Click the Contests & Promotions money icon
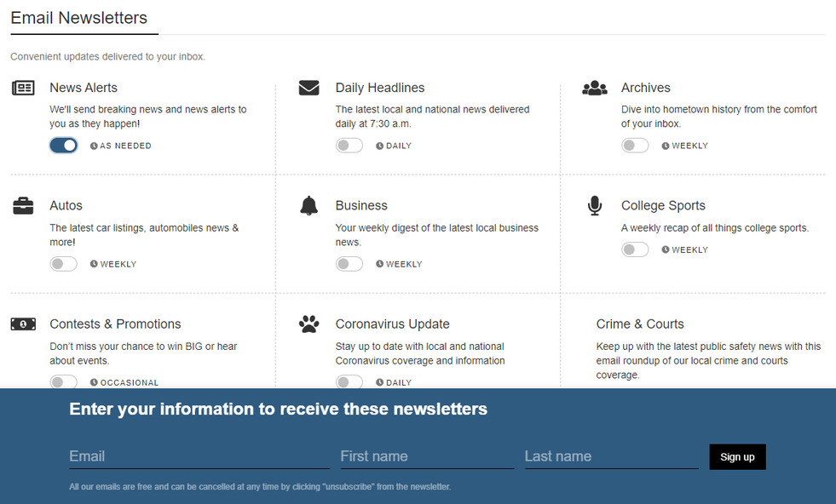The height and width of the screenshot is (504, 836). (x=23, y=324)
